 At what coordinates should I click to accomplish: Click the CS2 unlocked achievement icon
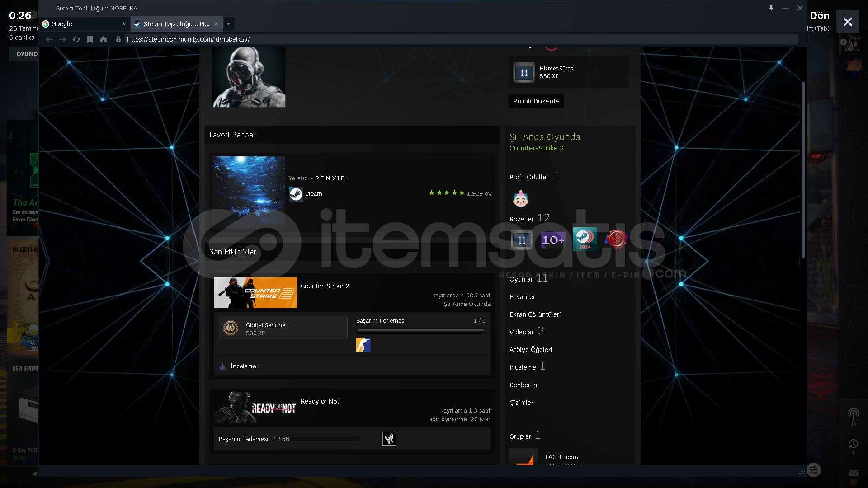click(x=363, y=345)
